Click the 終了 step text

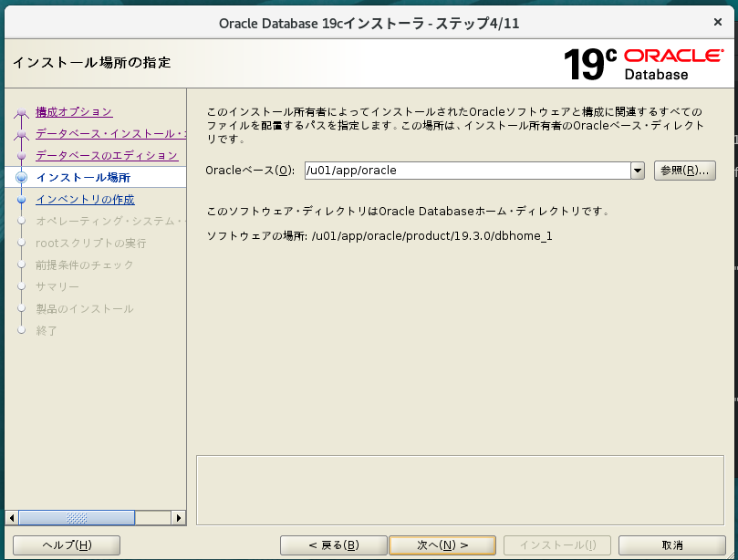[x=47, y=331]
